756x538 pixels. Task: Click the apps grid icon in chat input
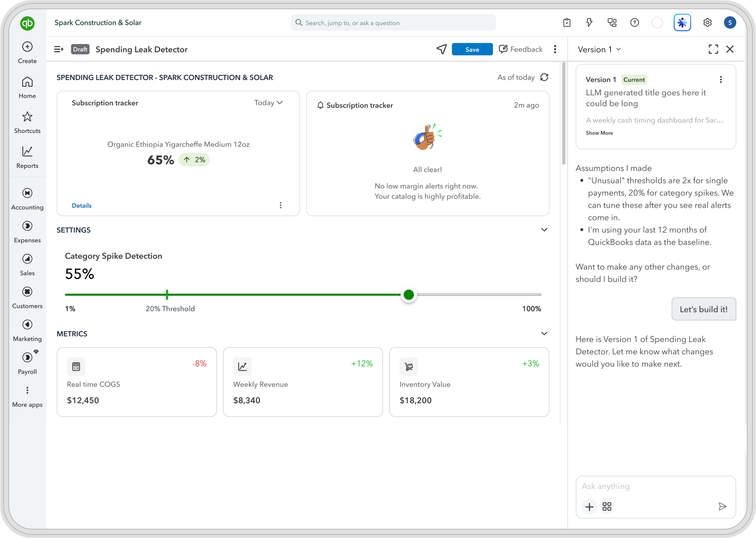click(x=607, y=506)
